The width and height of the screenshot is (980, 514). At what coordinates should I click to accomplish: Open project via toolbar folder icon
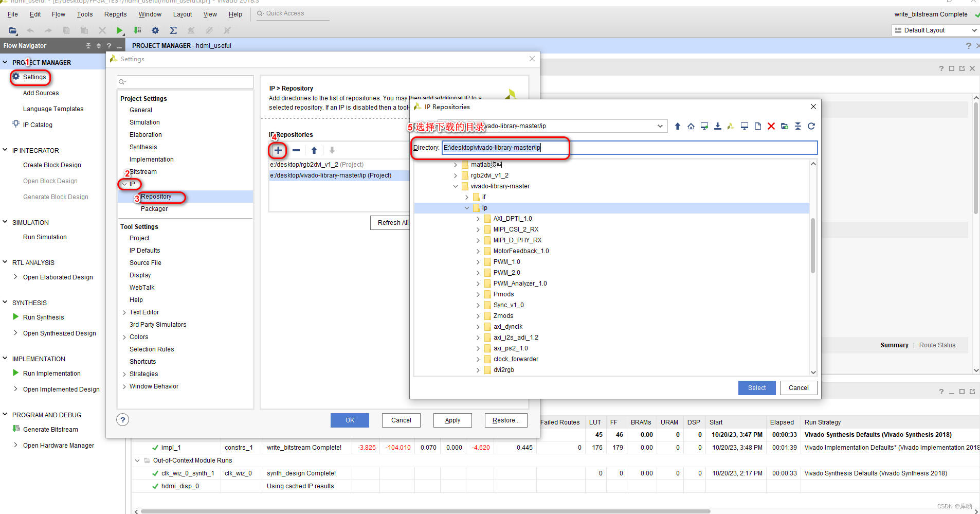coord(13,30)
